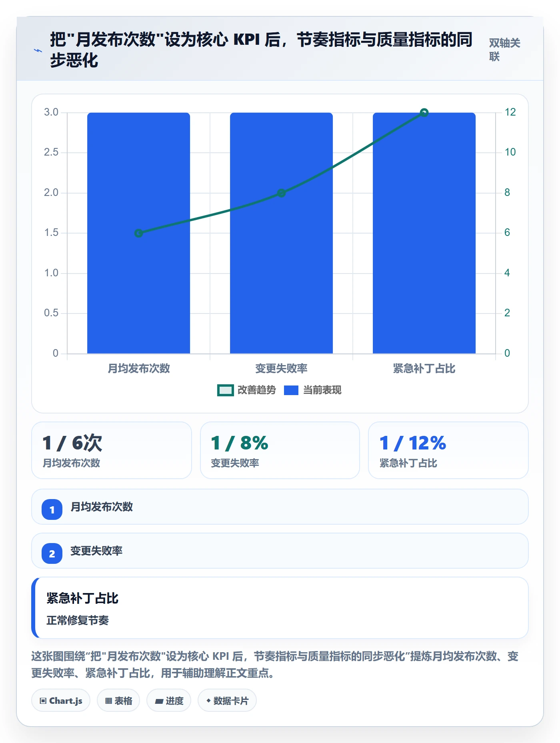
Task: Select the 进度 tag chip
Action: 169,701
